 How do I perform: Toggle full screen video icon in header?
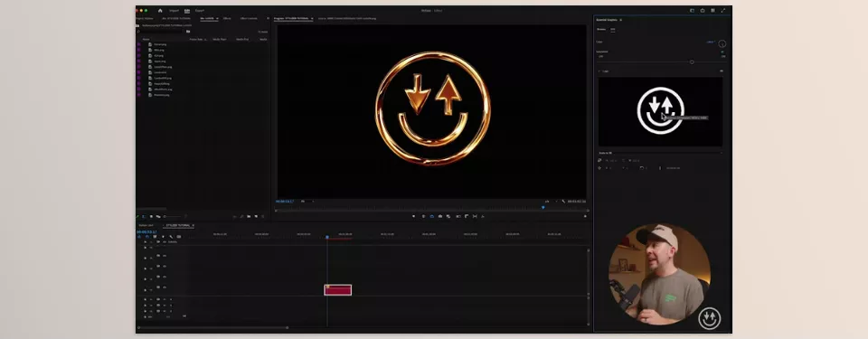click(x=723, y=10)
